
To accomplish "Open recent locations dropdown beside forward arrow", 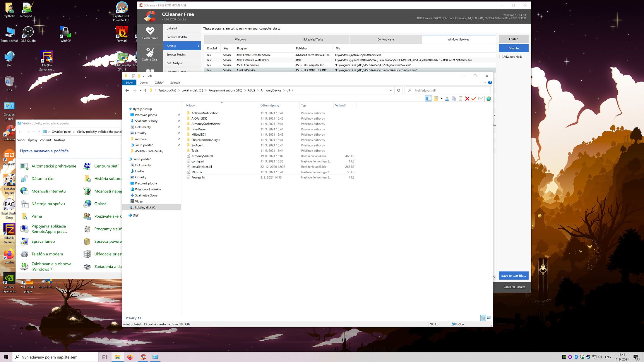I will (x=141, y=90).
